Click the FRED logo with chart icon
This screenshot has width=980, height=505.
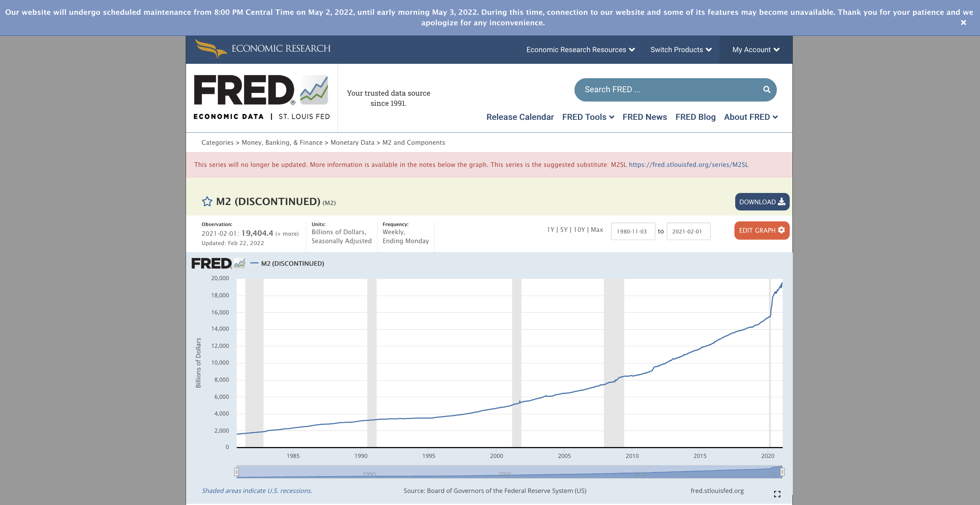pyautogui.click(x=261, y=90)
